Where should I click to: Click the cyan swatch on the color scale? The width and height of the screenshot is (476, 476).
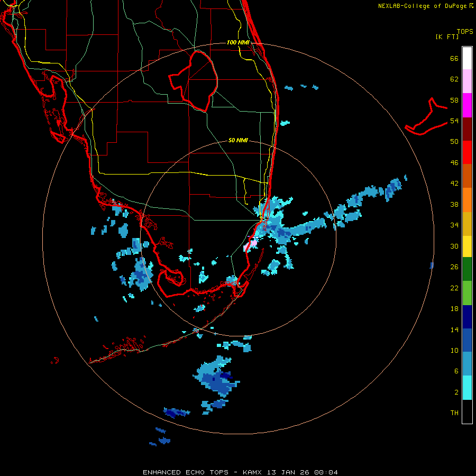click(x=467, y=388)
